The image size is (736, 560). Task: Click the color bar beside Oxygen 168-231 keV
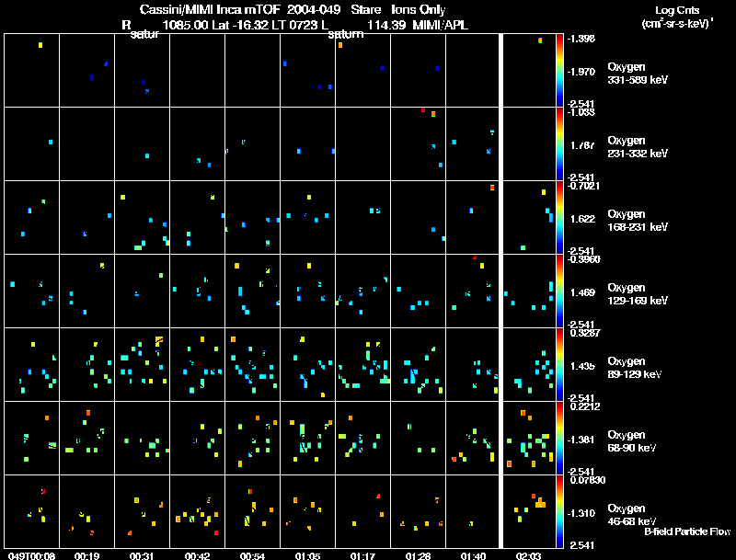point(559,218)
